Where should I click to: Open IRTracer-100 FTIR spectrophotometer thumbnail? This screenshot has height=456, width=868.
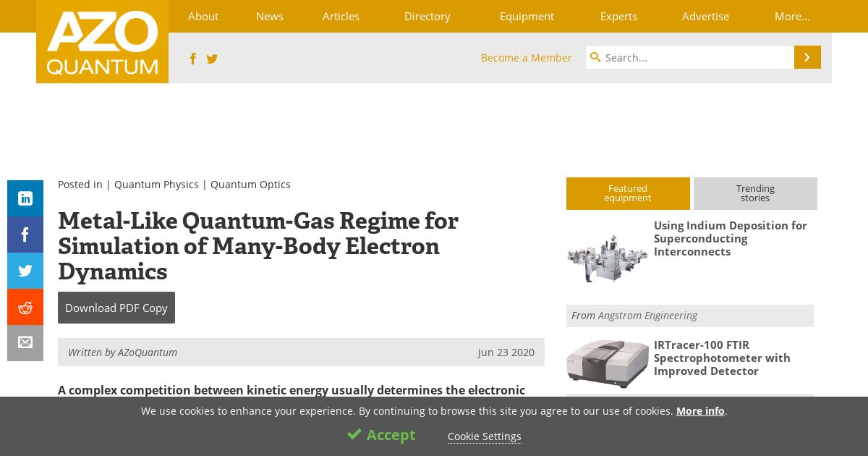[608, 363]
